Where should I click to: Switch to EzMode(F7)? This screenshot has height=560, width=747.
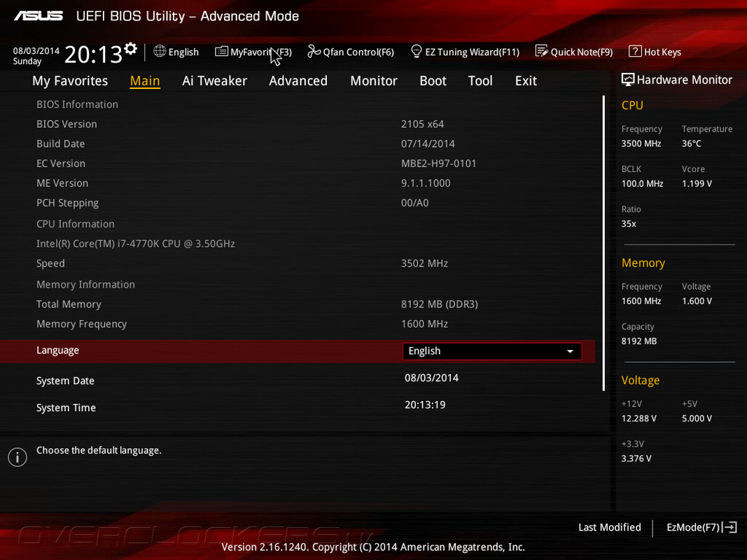(x=693, y=527)
